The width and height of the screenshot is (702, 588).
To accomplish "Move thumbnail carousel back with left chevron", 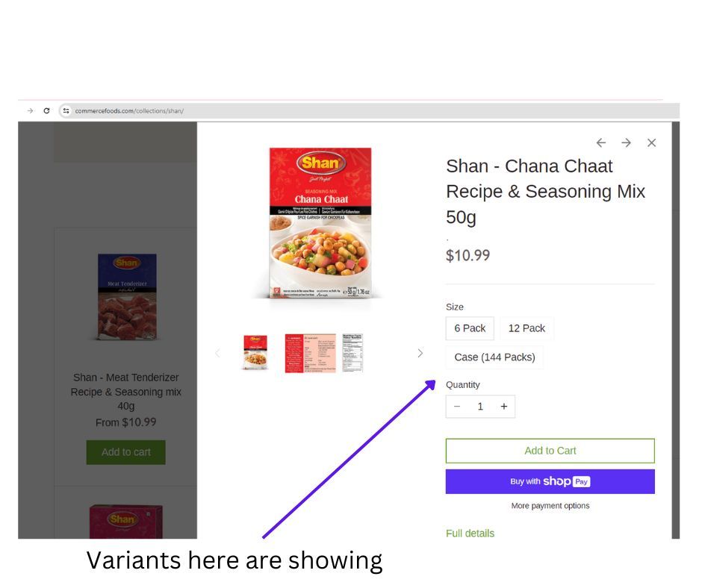I will click(217, 353).
